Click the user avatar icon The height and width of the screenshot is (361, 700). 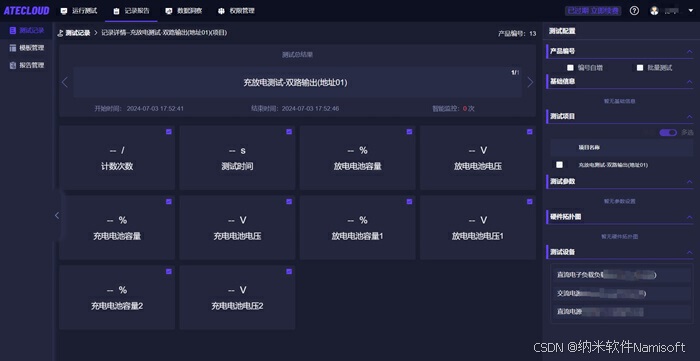tap(654, 11)
